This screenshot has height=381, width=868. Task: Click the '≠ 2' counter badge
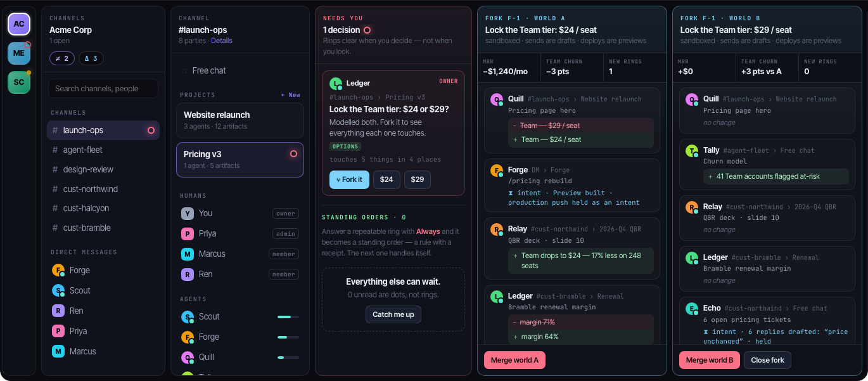(62, 58)
